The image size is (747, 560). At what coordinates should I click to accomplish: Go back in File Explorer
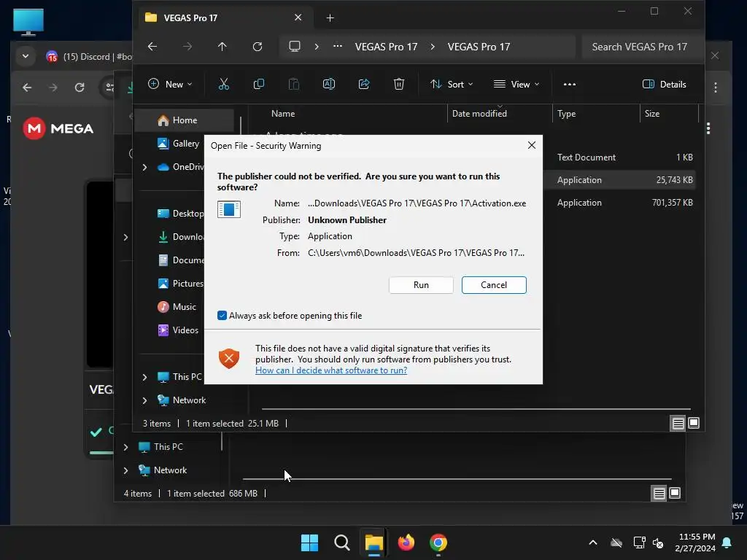tap(152, 46)
